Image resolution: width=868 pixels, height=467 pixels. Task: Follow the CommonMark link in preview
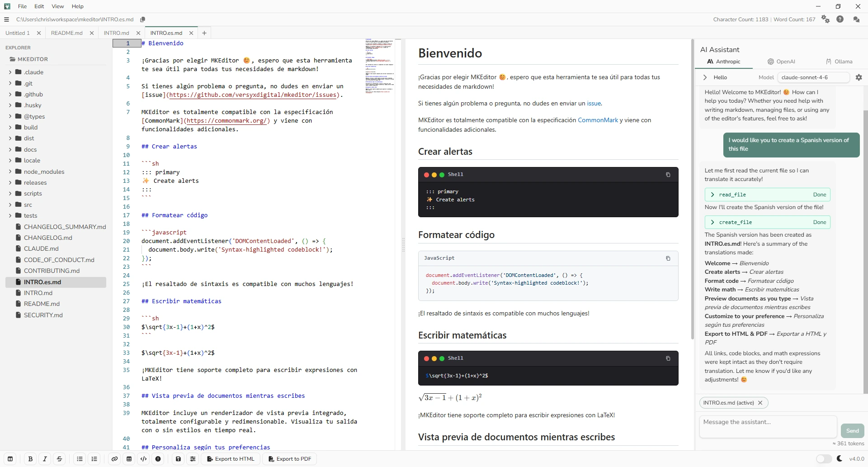pos(598,120)
